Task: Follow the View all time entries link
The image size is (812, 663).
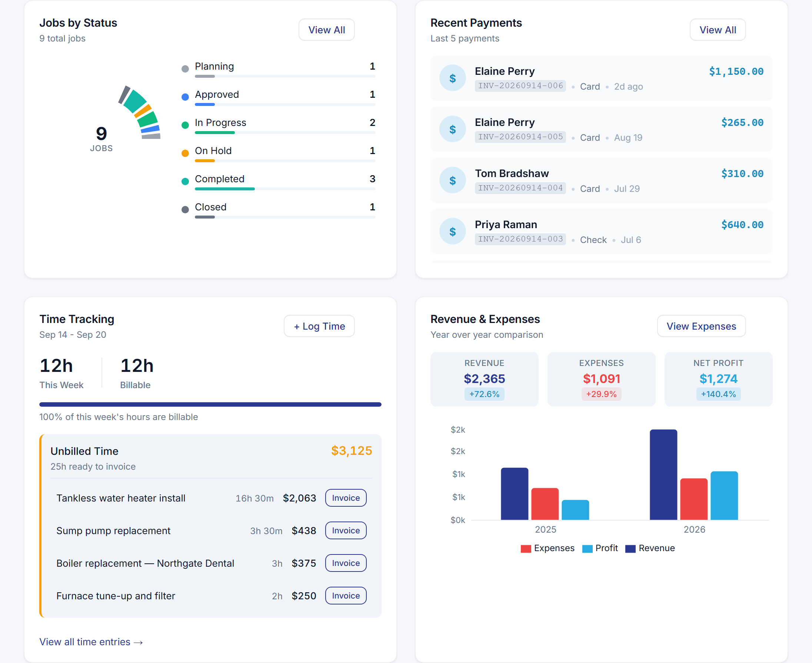Action: coord(91,642)
